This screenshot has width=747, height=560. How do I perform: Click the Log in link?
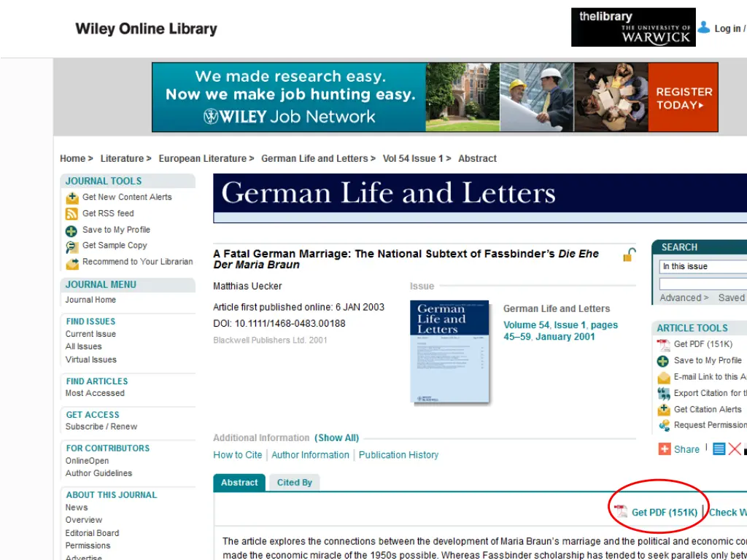727,28
